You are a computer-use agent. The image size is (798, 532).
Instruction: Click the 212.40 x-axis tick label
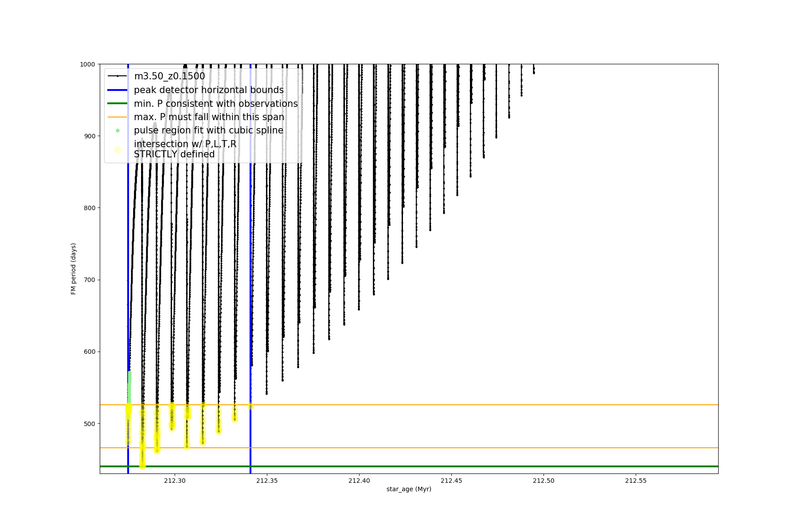(359, 481)
